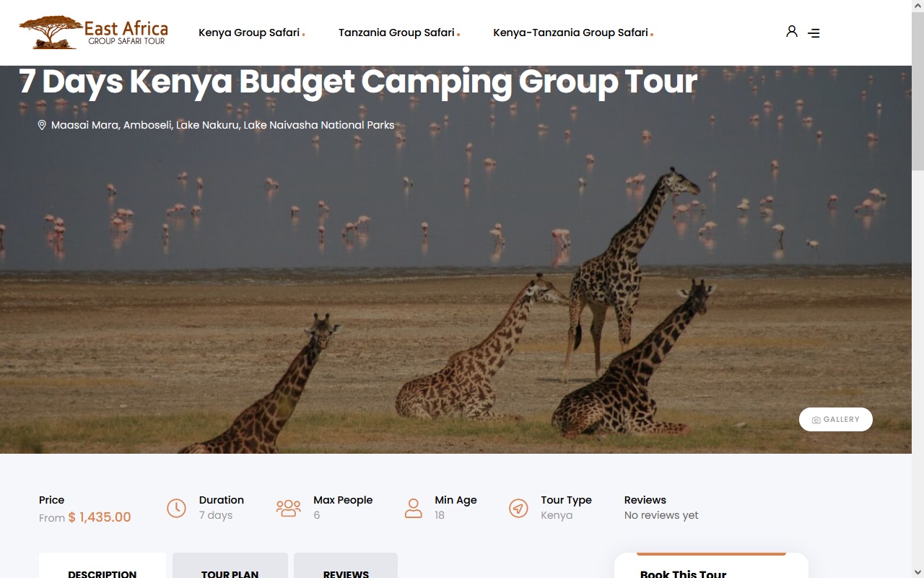Screen dimensions: 924x578
Task: Click the location pin icon
Action: (42, 125)
